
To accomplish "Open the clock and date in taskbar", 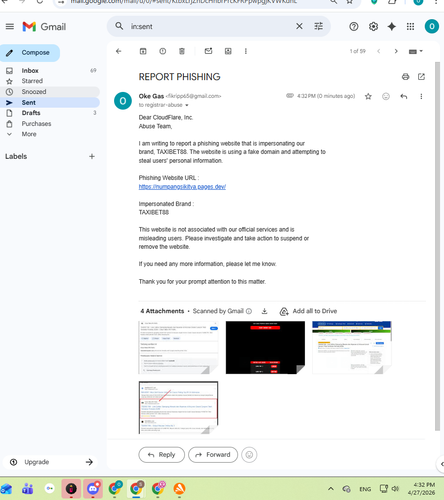I will (422, 489).
